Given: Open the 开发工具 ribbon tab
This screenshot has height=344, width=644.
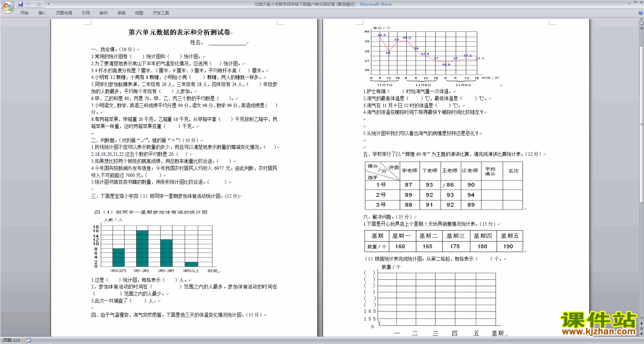Looking at the screenshot, I should click(161, 13).
